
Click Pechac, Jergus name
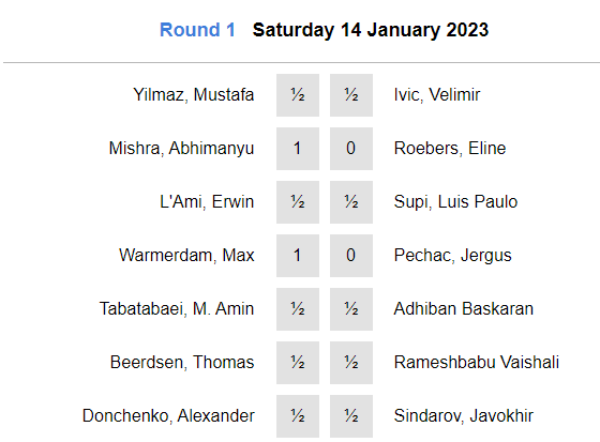click(x=453, y=256)
